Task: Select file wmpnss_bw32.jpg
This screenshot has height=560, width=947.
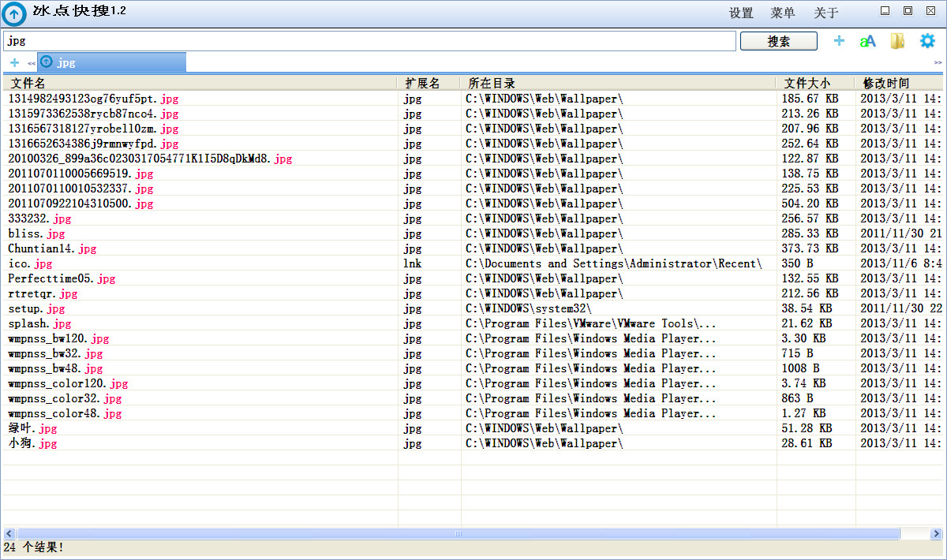Action: click(x=55, y=353)
